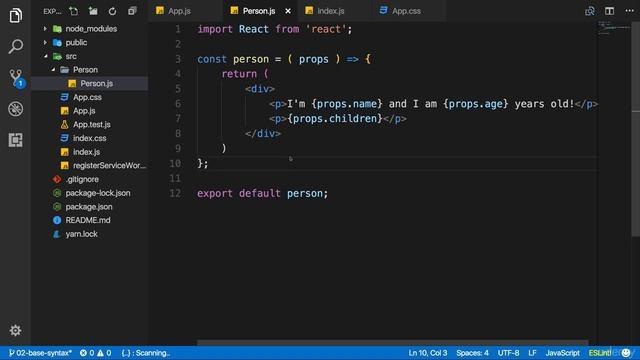The width and height of the screenshot is (640, 360).
Task: Close the Person.js tab
Action: [288, 11]
